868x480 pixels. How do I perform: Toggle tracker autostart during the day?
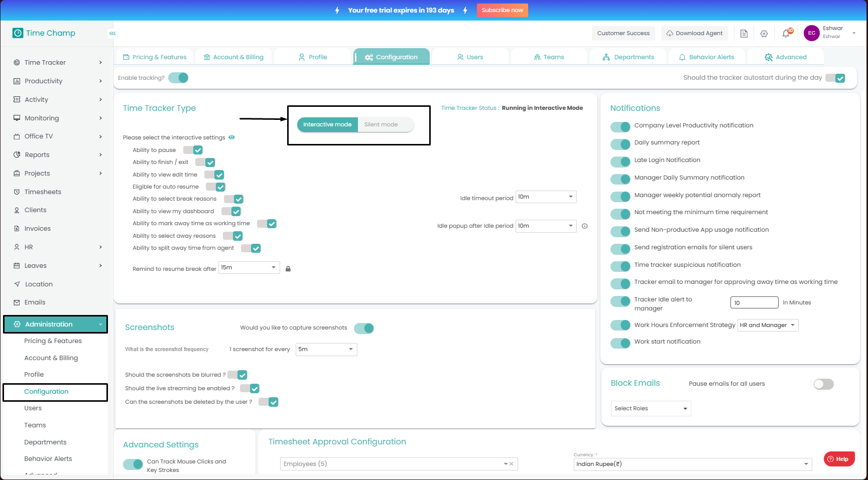tap(835, 78)
